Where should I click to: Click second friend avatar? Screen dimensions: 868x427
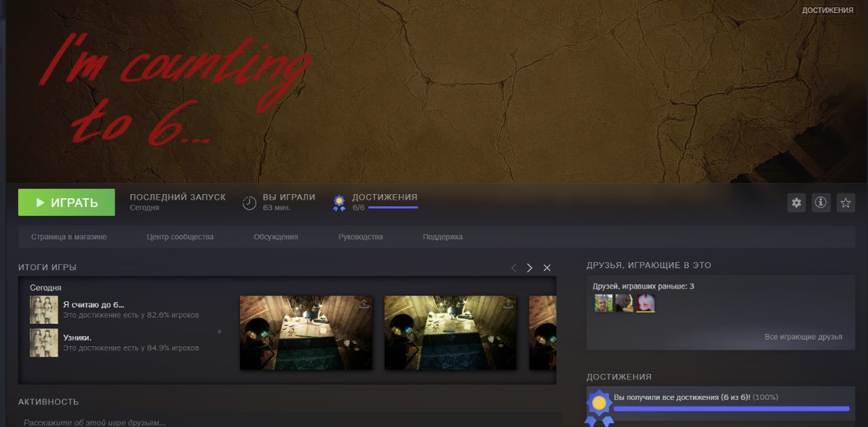click(x=625, y=303)
